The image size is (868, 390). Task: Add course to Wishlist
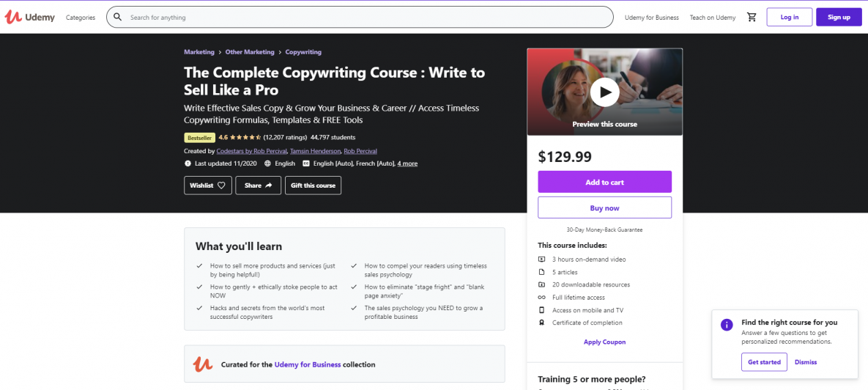click(207, 185)
